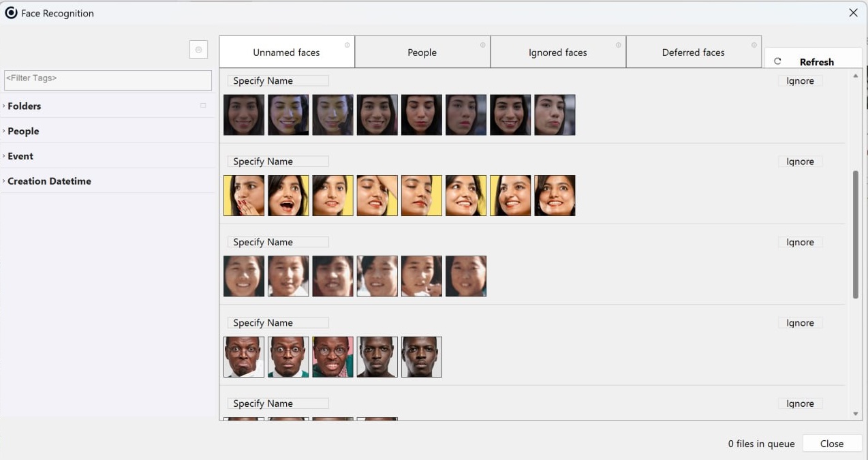Click the small square icon beside Folders
This screenshot has width=868, height=460.
coord(202,106)
